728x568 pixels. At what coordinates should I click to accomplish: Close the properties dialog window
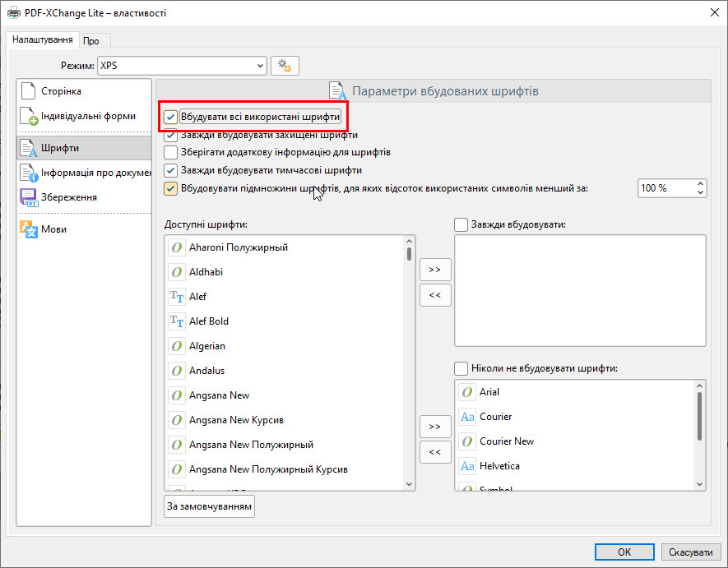[715, 12]
